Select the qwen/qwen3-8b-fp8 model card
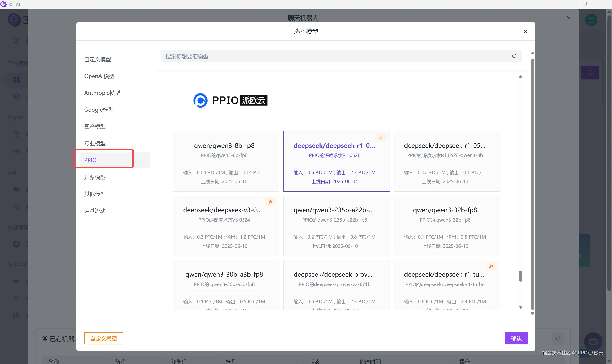 (x=226, y=161)
